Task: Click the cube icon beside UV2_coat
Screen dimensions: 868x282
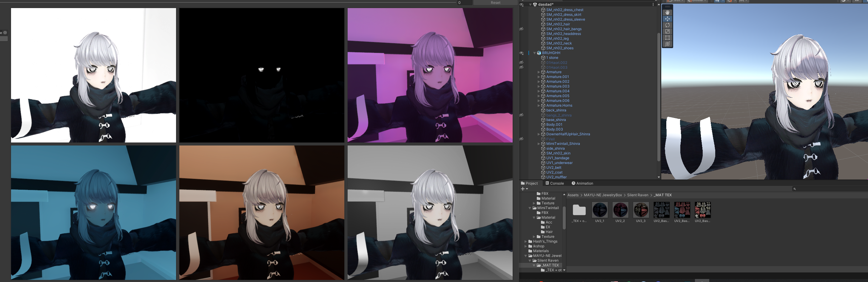Action: click(543, 172)
